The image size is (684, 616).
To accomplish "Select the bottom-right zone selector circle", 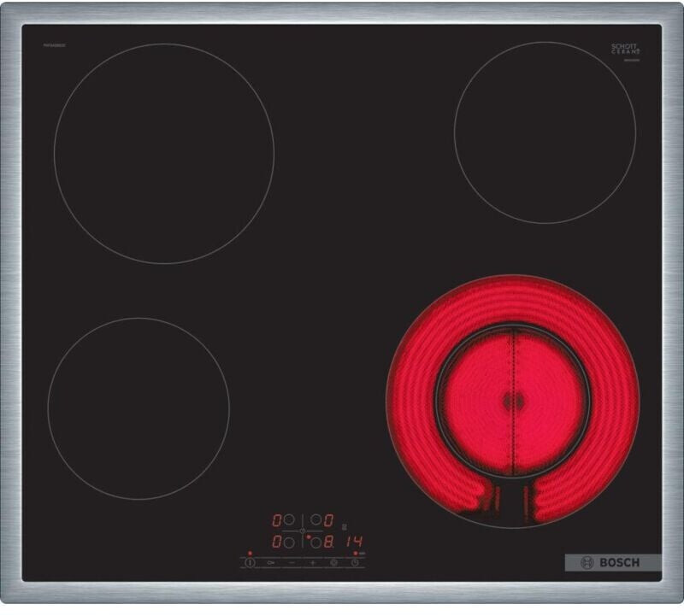I will tap(314, 542).
